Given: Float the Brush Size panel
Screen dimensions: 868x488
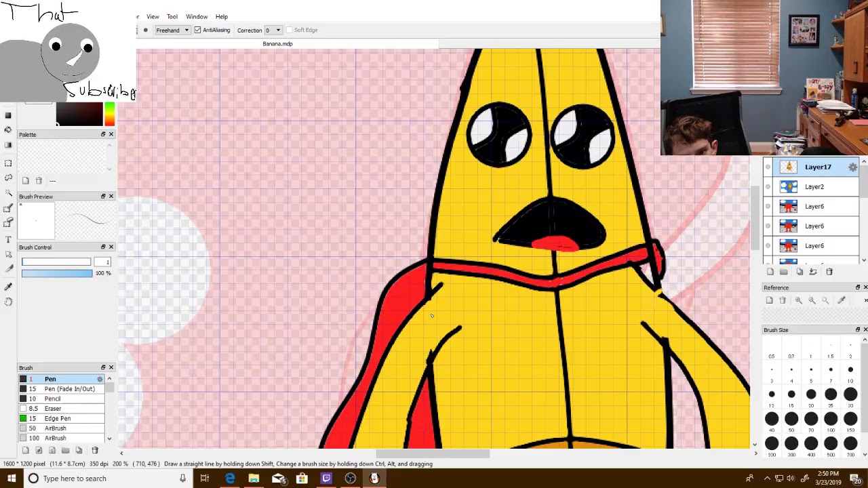Looking at the screenshot, I should tap(857, 329).
